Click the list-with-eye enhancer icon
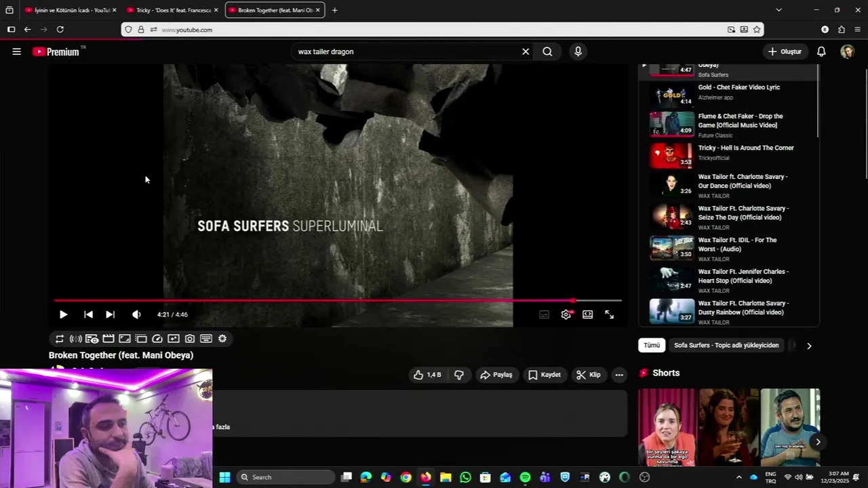The height and width of the screenshot is (488, 868). click(x=92, y=339)
